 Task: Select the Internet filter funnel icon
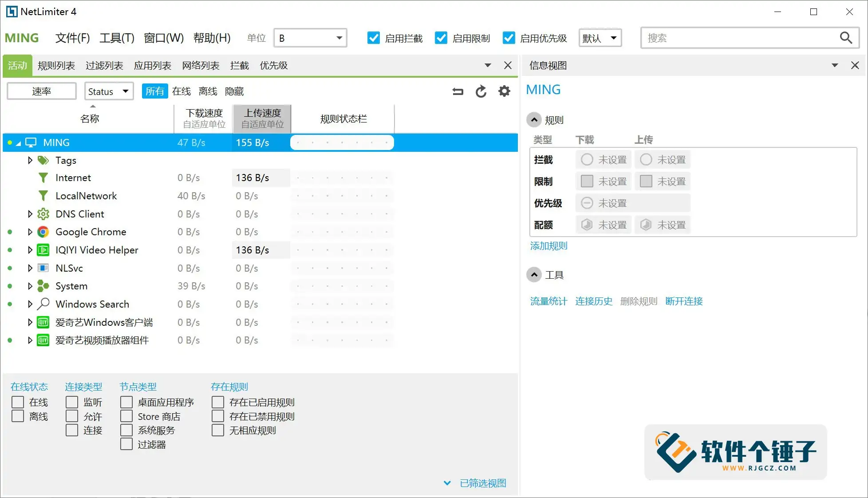click(43, 178)
